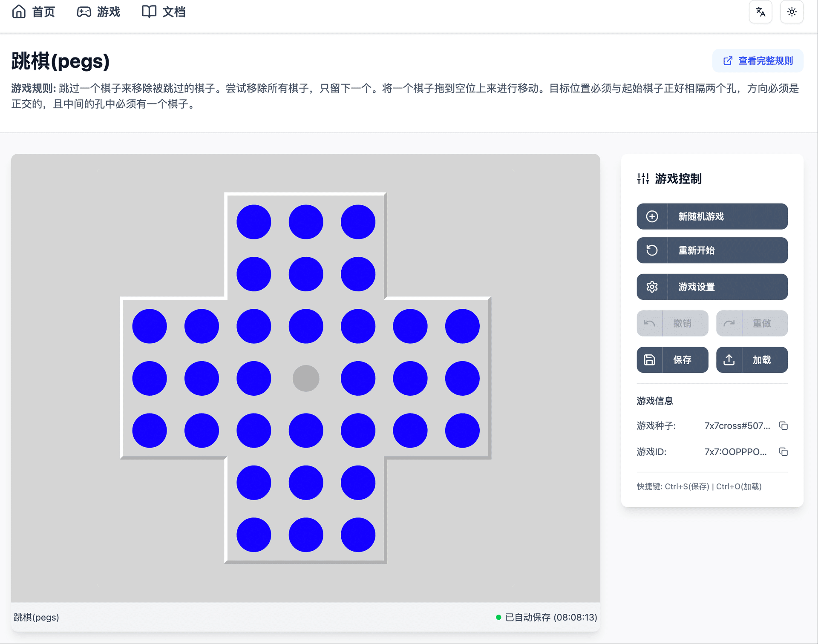Click the save (floppy disk) icon
Image resolution: width=818 pixels, height=644 pixels.
649,359
